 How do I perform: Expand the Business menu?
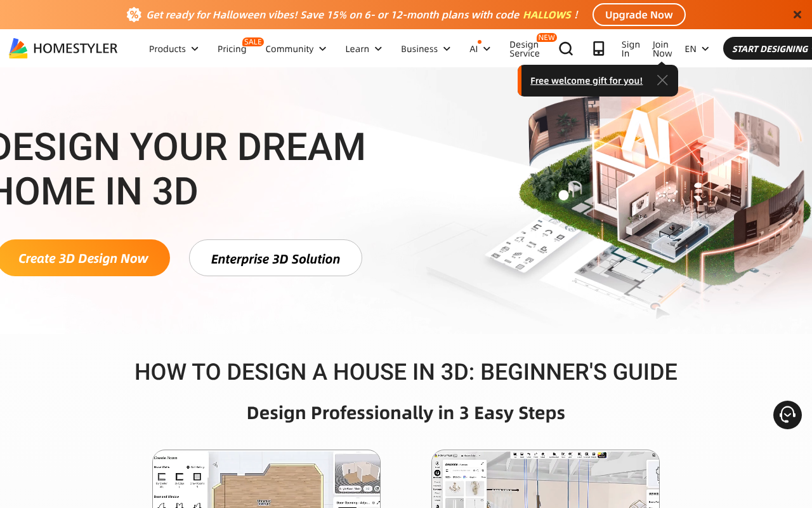[x=426, y=49]
